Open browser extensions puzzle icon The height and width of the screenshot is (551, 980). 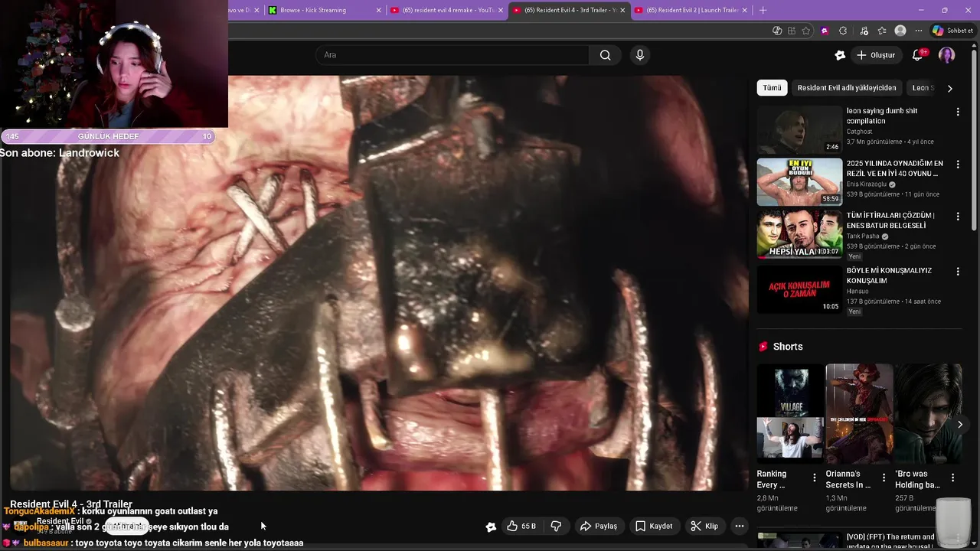click(843, 31)
